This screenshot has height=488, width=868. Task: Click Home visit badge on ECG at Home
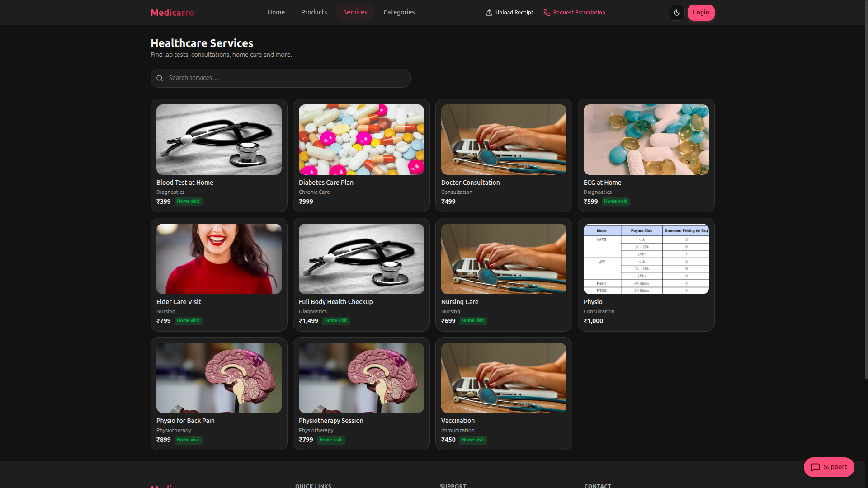click(x=615, y=202)
